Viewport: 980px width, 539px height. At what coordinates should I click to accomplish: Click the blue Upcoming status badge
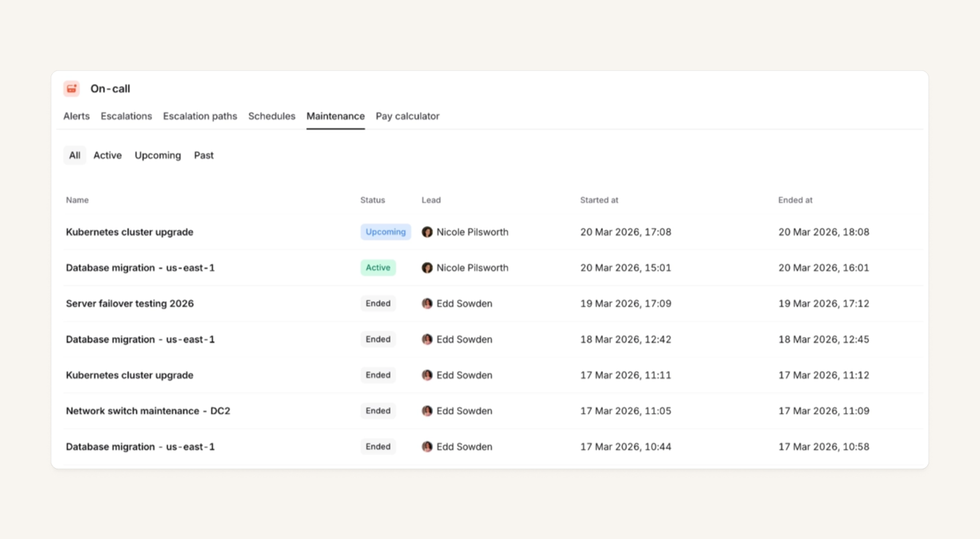(385, 232)
